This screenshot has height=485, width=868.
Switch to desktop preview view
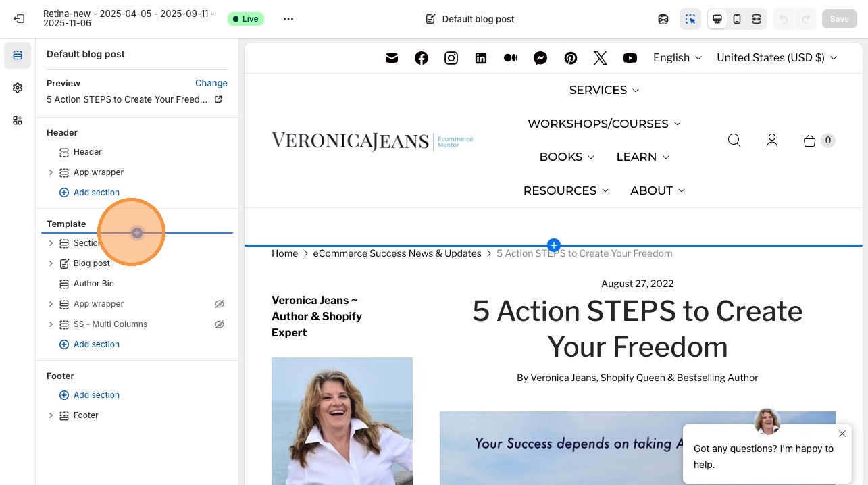point(717,19)
